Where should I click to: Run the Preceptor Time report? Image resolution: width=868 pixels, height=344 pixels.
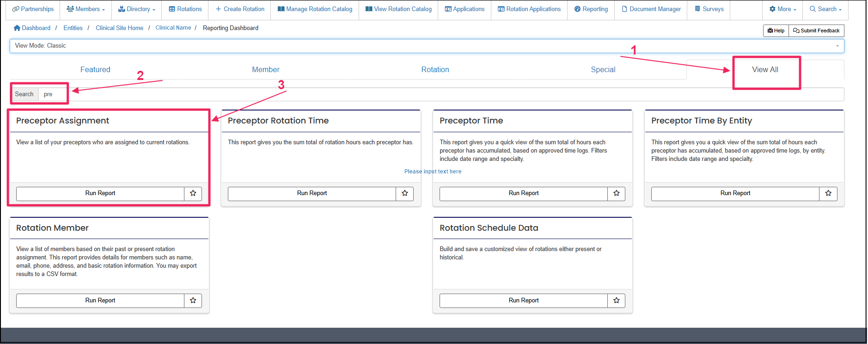click(524, 193)
